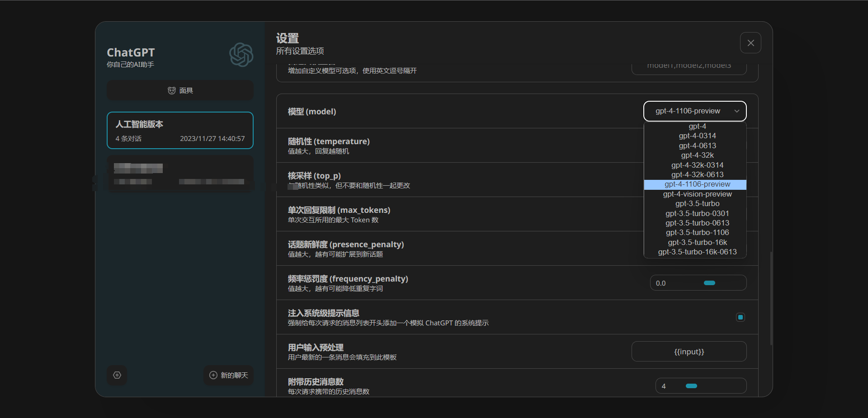Screen dimensions: 868x418
Task: Collapse the model dropdown showing gpt-4-1106-preview
Action: [694, 111]
